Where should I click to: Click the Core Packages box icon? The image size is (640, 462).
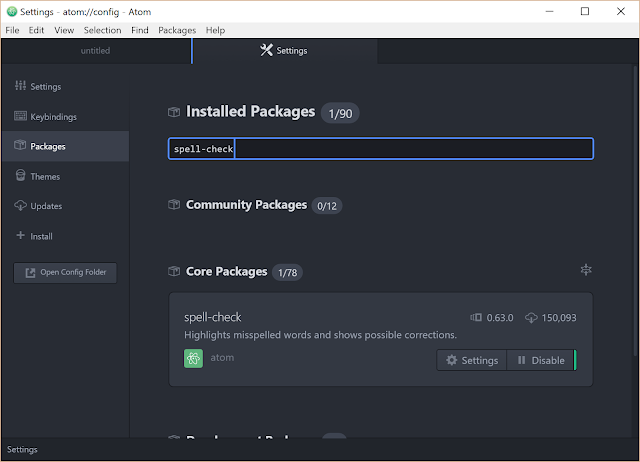[x=174, y=271]
